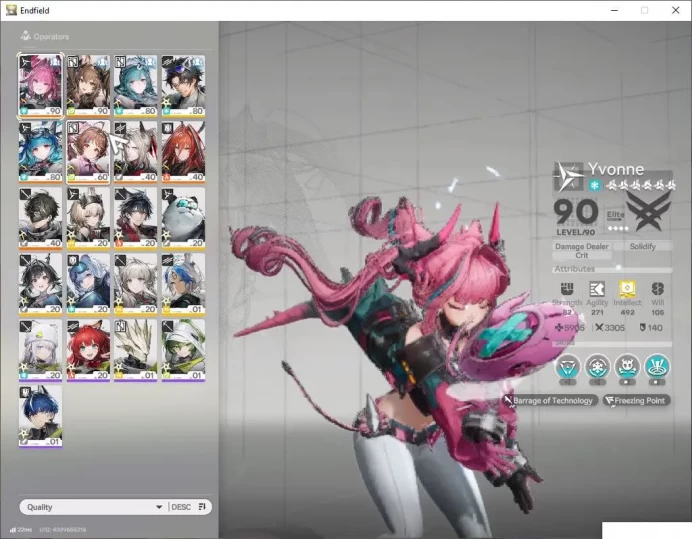Click the Strength fist attribute icon
The height and width of the screenshot is (539, 692).
click(x=567, y=289)
